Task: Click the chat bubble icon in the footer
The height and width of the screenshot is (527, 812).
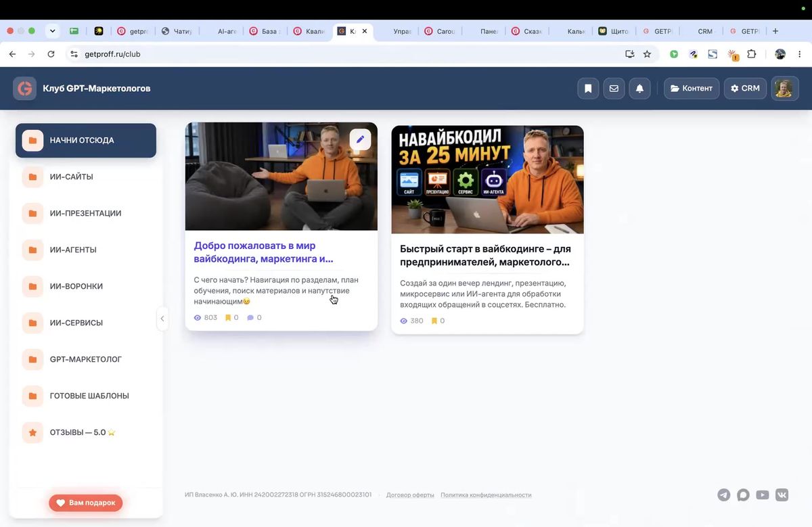Action: tap(743, 495)
